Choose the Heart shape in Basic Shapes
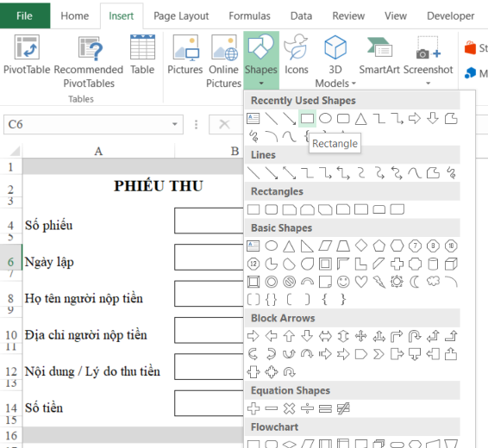 click(361, 282)
